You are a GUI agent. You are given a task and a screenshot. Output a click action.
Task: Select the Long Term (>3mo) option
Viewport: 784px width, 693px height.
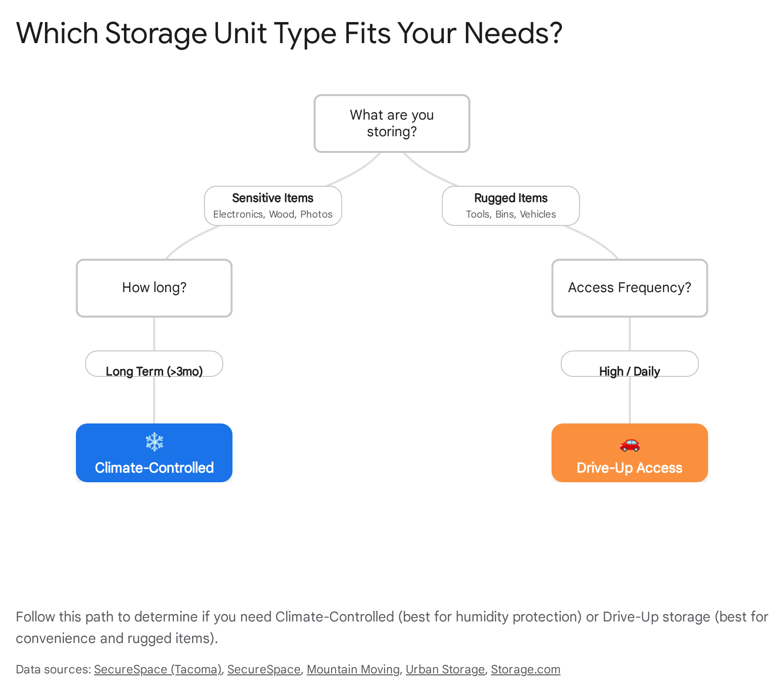tap(154, 371)
